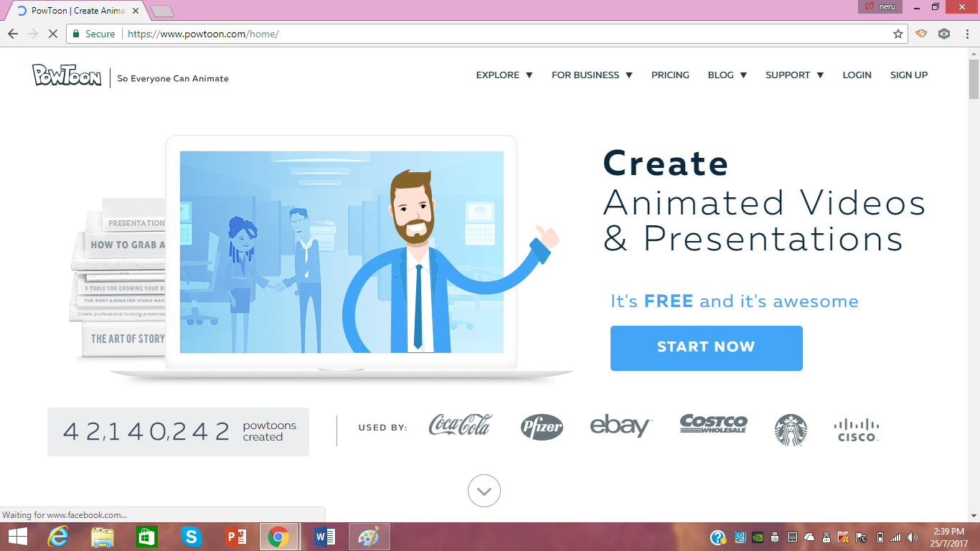Screen dimensions: 980x551
Task: Click LOGIN in the navigation
Action: pyautogui.click(x=857, y=75)
